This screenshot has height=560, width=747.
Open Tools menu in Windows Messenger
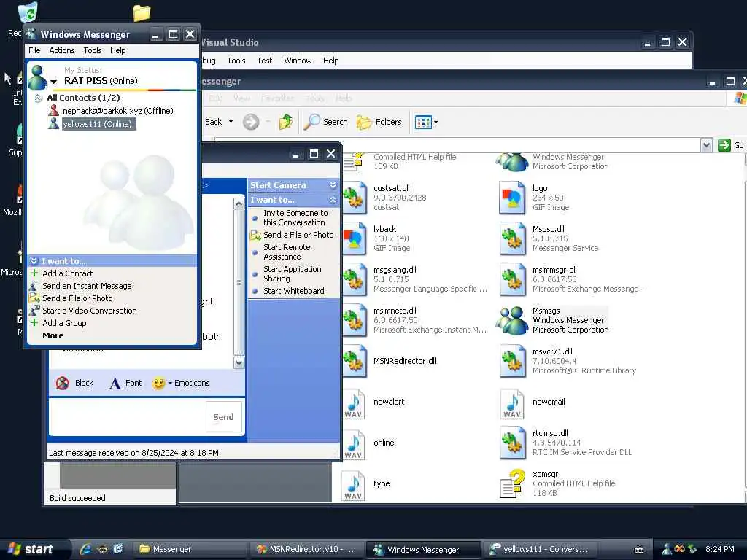point(93,50)
